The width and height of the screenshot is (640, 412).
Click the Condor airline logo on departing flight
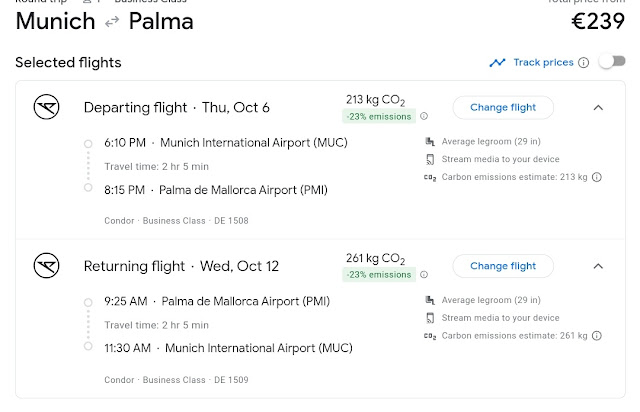(46, 107)
